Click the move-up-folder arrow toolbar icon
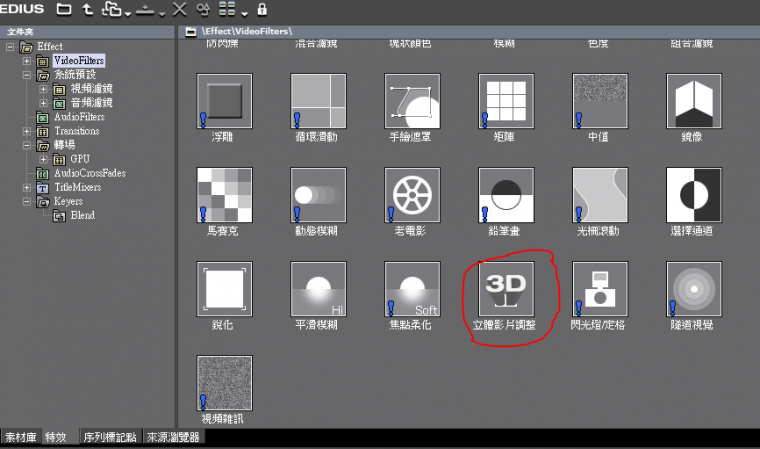This screenshot has width=760, height=449. 87,9
